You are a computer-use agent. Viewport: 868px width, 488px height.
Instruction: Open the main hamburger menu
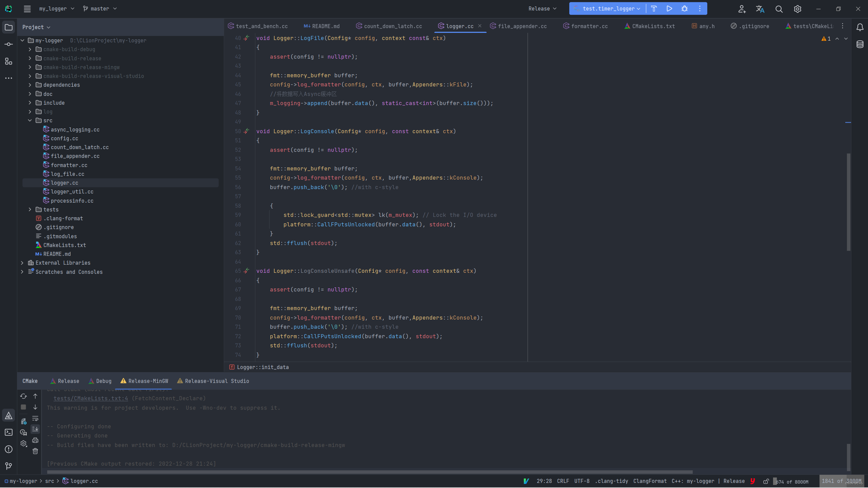point(27,9)
